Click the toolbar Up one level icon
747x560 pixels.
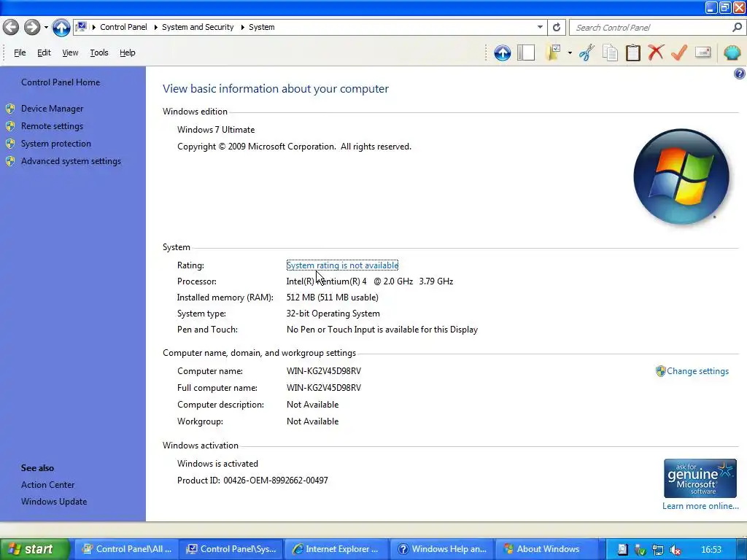502,52
